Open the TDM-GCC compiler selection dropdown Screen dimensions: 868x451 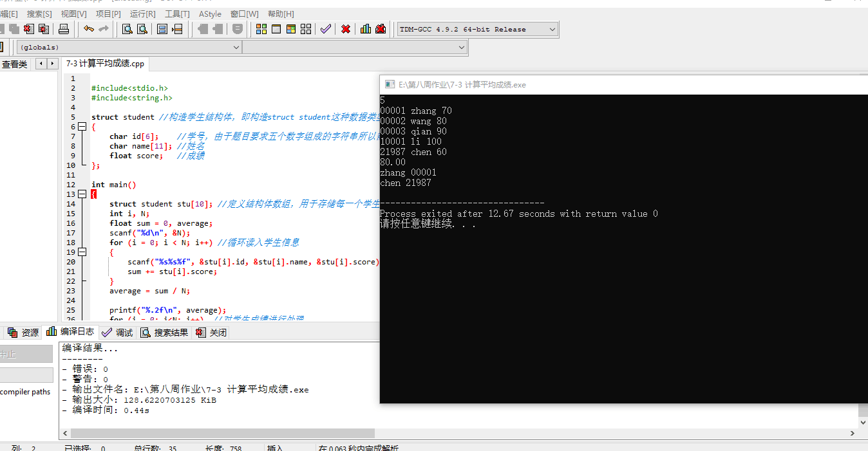click(477, 29)
